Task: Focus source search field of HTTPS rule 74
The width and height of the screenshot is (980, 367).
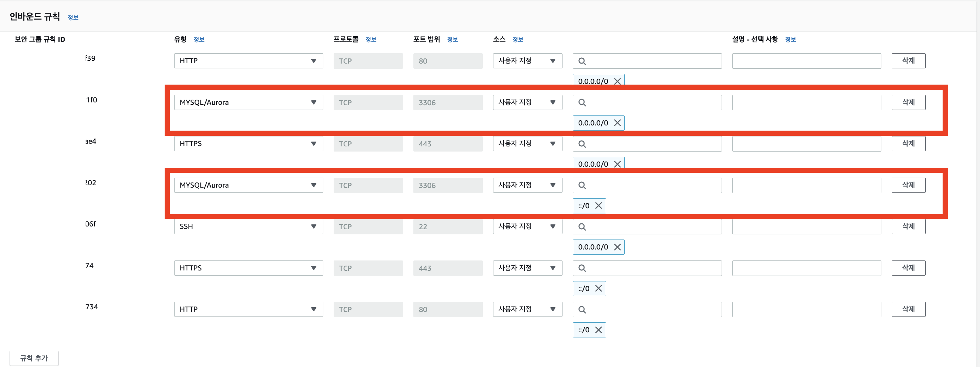Action: tap(647, 268)
